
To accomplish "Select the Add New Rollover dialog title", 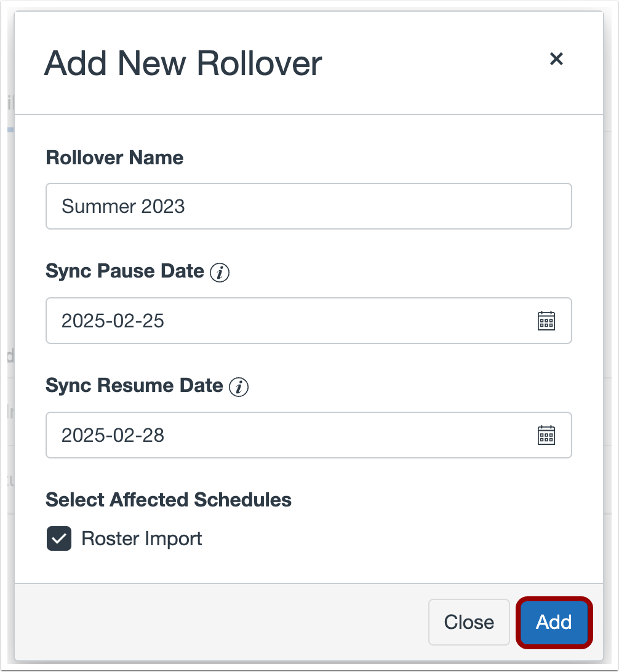I will tap(182, 63).
